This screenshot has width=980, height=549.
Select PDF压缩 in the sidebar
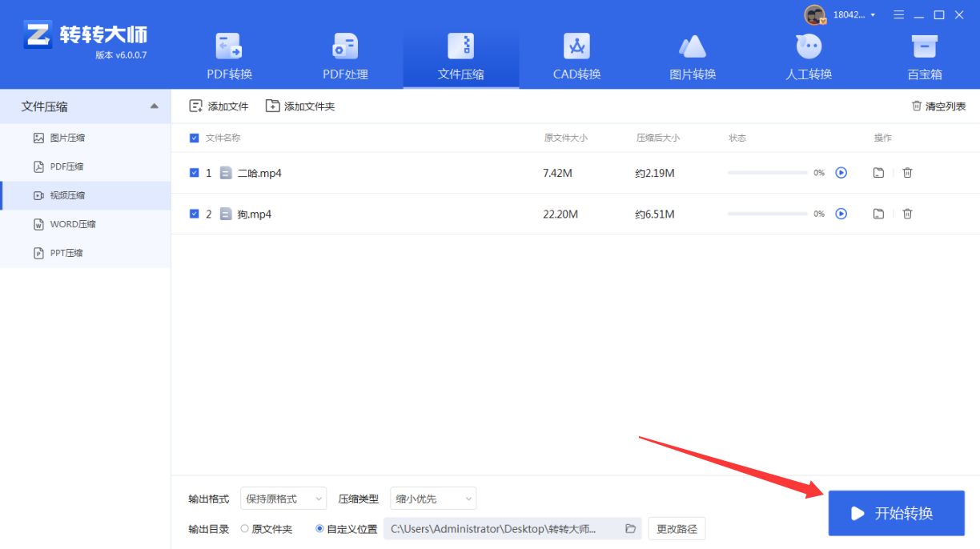tap(85, 166)
